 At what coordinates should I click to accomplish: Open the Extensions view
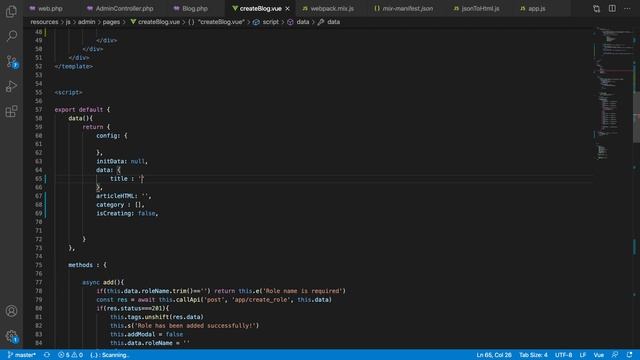[x=11, y=111]
